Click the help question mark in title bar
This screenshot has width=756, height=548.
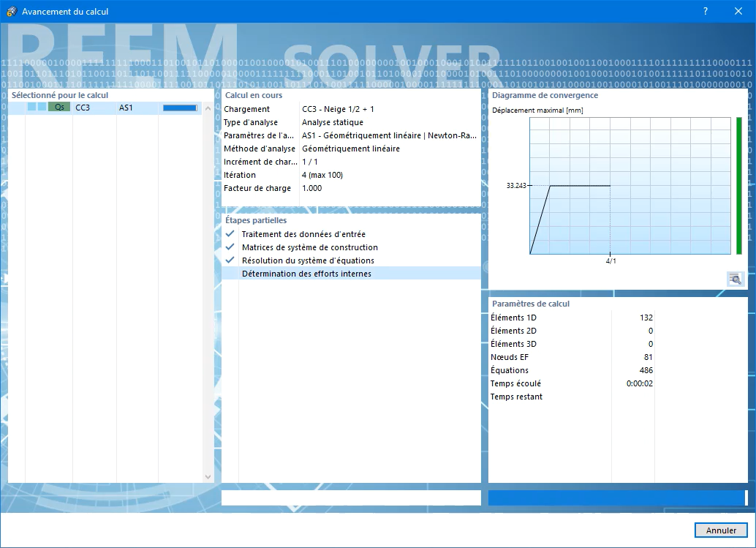click(x=706, y=11)
